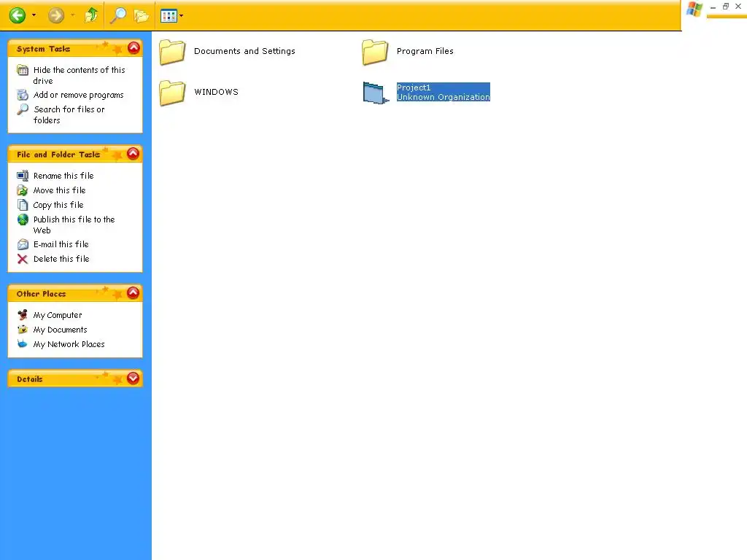Minimize the Explorer window
This screenshot has height=560, width=747.
[713, 7]
